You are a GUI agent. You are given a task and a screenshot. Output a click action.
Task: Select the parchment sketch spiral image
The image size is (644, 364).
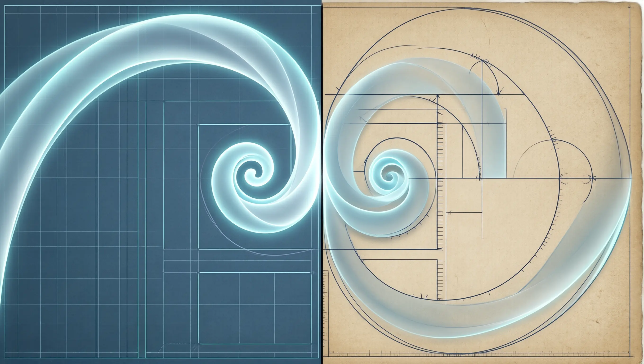pyautogui.click(x=483, y=182)
